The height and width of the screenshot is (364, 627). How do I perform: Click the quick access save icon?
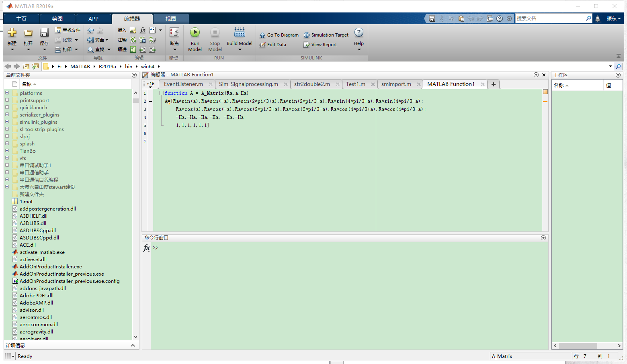[432, 18]
